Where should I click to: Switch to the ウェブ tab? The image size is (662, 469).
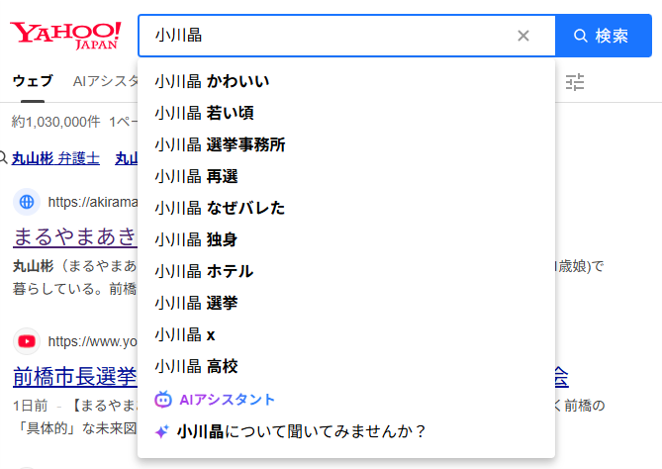32,82
